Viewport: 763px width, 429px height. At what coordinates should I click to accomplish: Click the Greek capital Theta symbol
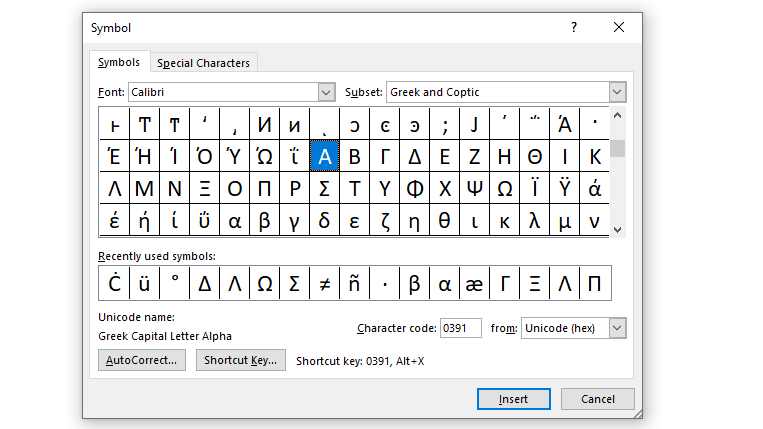(535, 156)
